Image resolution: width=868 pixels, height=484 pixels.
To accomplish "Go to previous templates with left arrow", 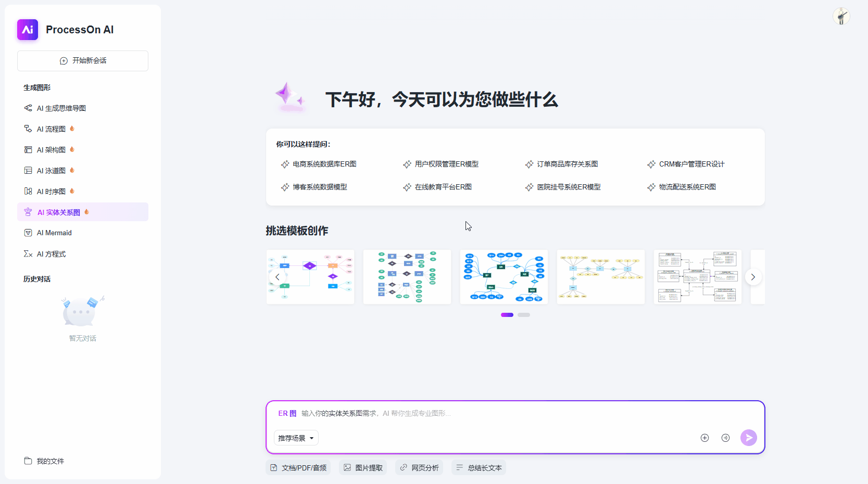I will coord(278,277).
